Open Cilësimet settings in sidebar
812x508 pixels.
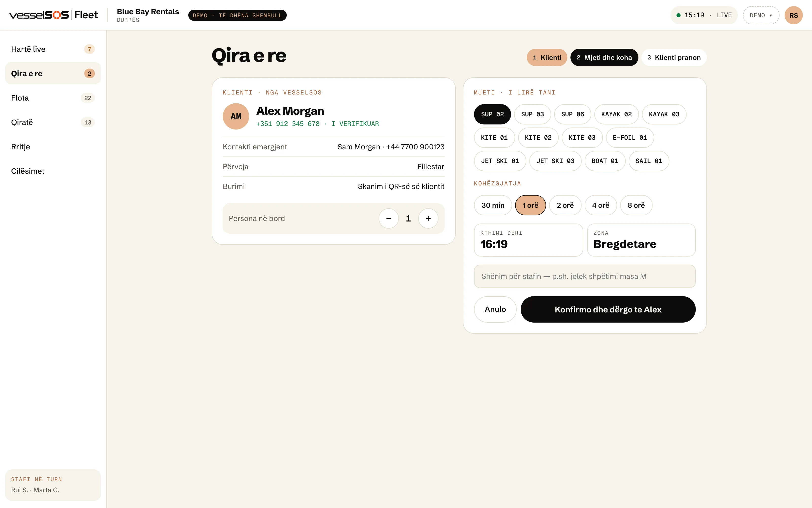[x=53, y=171]
